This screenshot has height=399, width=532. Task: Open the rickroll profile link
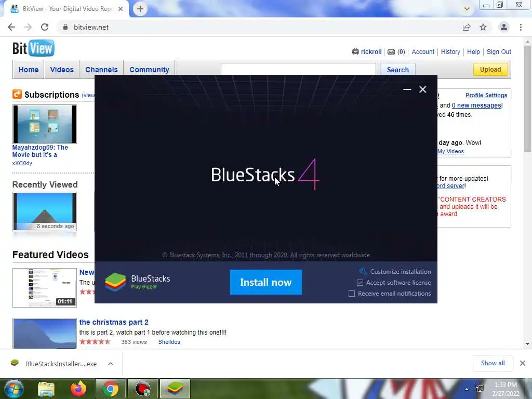click(x=371, y=51)
